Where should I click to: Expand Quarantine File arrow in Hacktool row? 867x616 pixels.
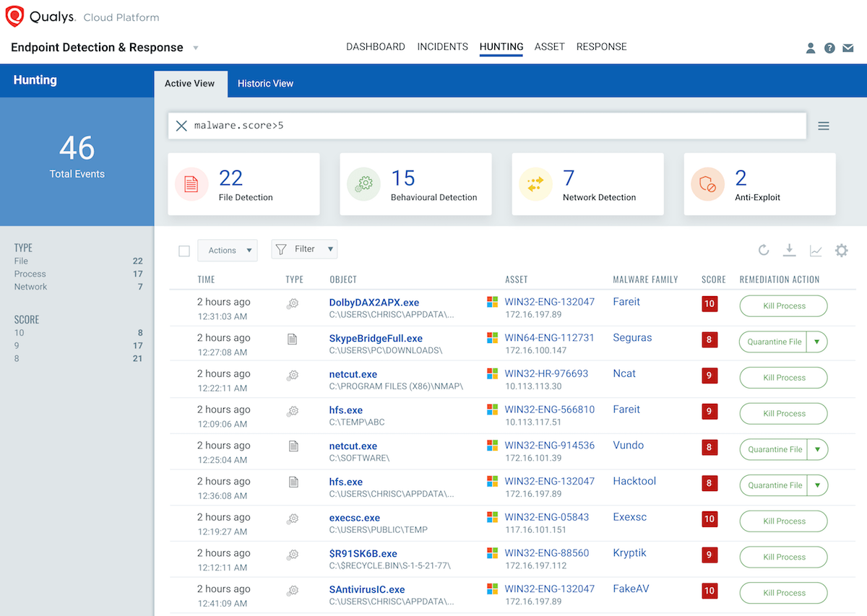click(817, 485)
